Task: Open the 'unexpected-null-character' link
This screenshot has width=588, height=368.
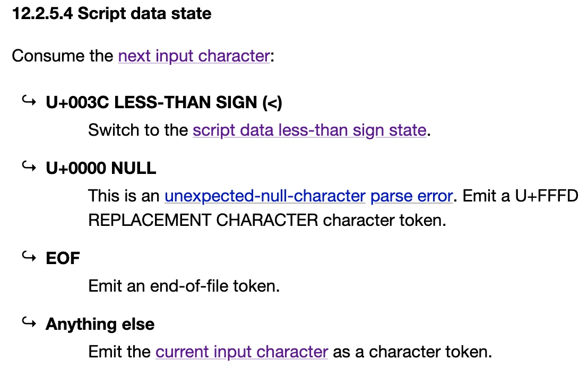Action: pyautogui.click(x=265, y=196)
